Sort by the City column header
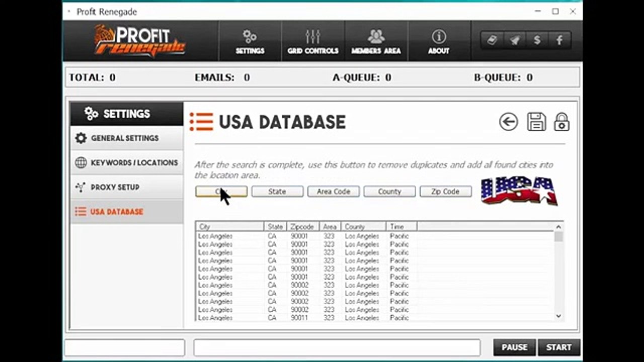Viewport: 644px width, 362px height. (x=229, y=227)
